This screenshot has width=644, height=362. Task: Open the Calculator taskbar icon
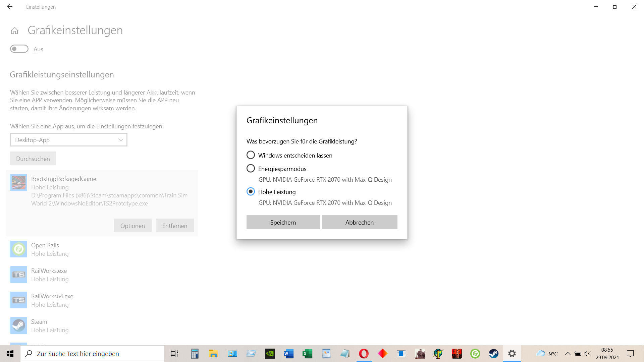pyautogui.click(x=195, y=354)
